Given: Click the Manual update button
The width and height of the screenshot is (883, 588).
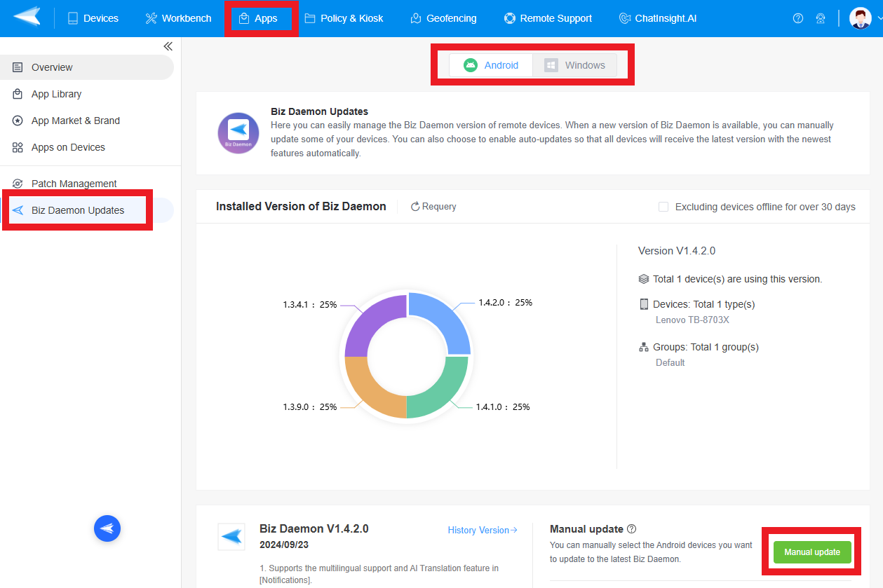Looking at the screenshot, I should pos(812,552).
